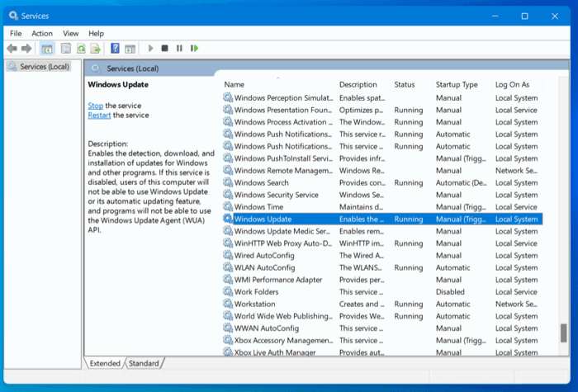Open the View menu
Image resolution: width=578 pixels, height=392 pixels.
pyautogui.click(x=70, y=34)
